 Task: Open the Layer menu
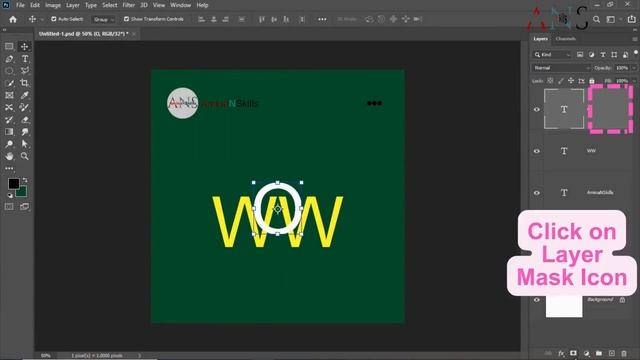pyautogui.click(x=73, y=5)
